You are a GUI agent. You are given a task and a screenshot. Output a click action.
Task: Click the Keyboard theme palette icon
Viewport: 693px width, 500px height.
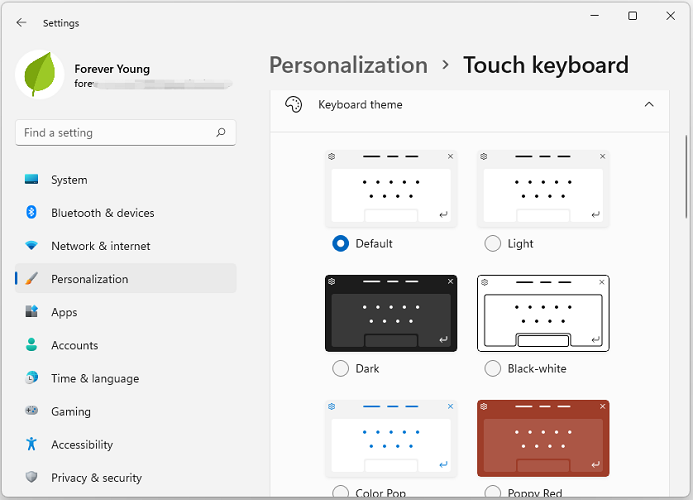click(293, 105)
